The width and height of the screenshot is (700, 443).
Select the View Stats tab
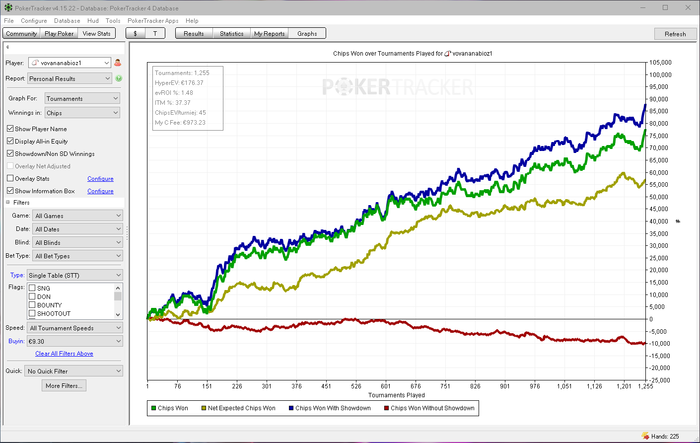pos(96,33)
